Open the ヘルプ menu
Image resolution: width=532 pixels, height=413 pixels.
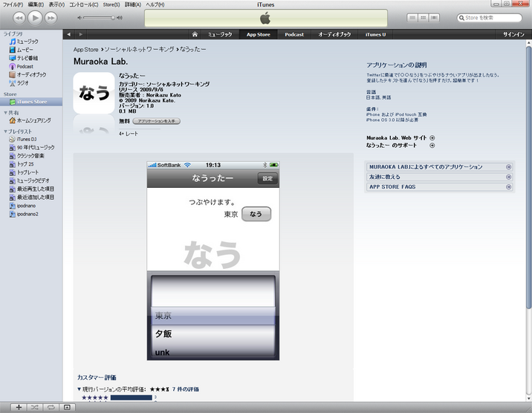tap(155, 4)
